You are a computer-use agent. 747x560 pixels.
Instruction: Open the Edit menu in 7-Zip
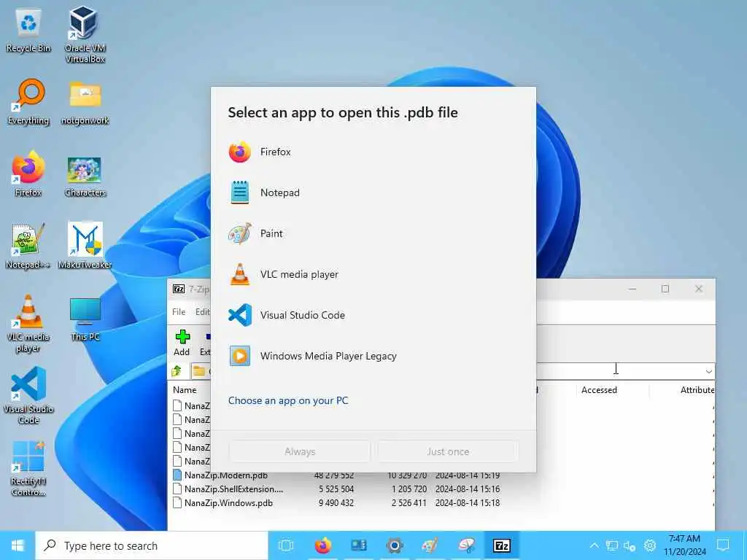click(203, 312)
